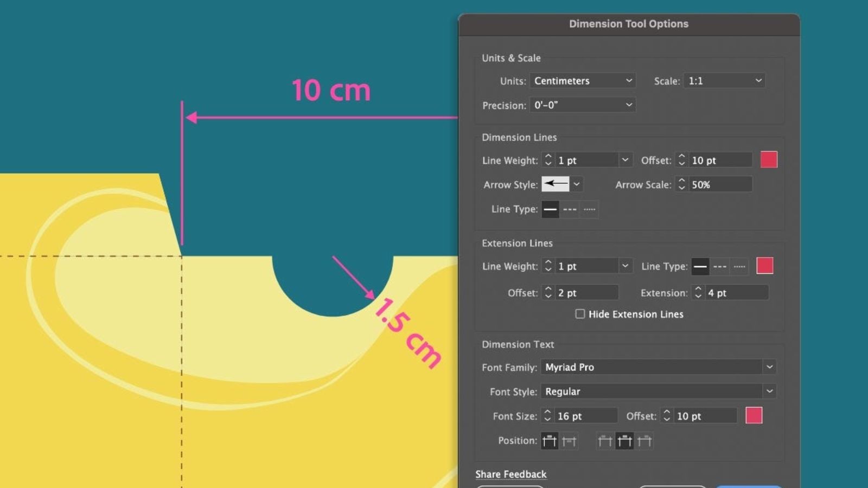Select dashed Line Type under Dimension Lines
The height and width of the screenshot is (488, 868).
pyautogui.click(x=570, y=209)
